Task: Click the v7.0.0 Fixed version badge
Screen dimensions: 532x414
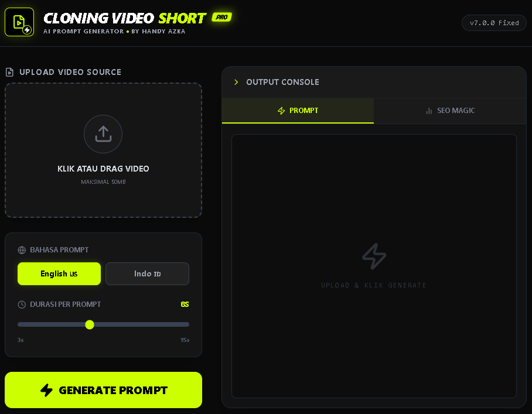Action: click(x=494, y=23)
